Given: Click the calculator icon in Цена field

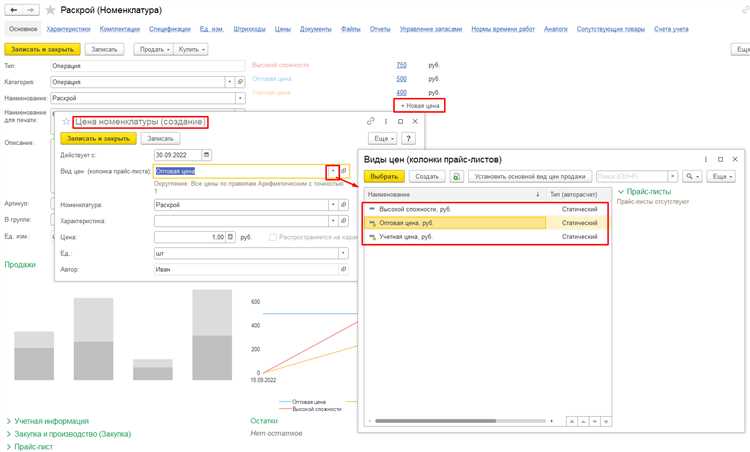Looking at the screenshot, I should (232, 237).
